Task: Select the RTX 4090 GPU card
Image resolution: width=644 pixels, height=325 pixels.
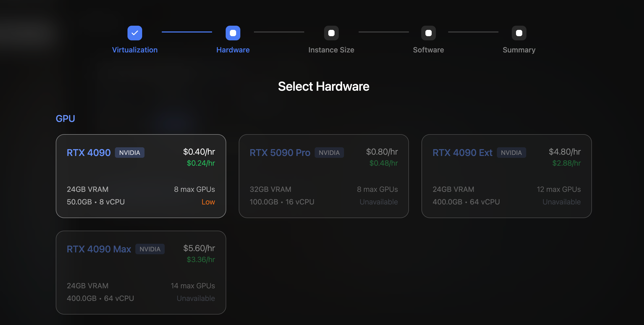Action: pyautogui.click(x=141, y=176)
